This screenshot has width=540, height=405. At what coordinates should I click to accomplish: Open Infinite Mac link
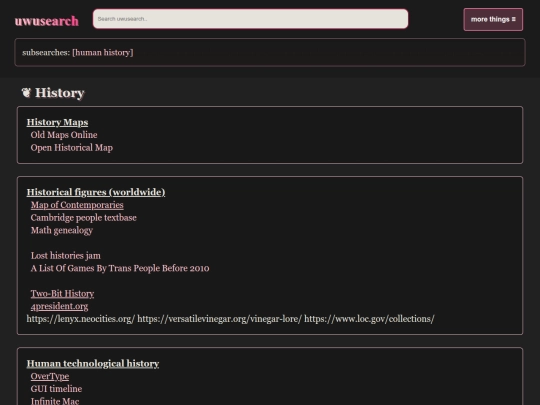(55, 401)
